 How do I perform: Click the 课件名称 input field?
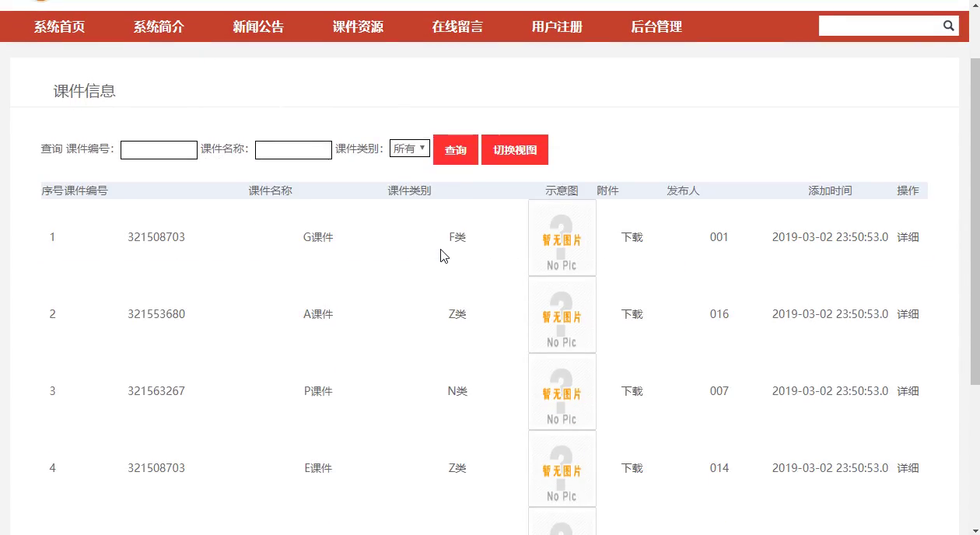point(293,149)
